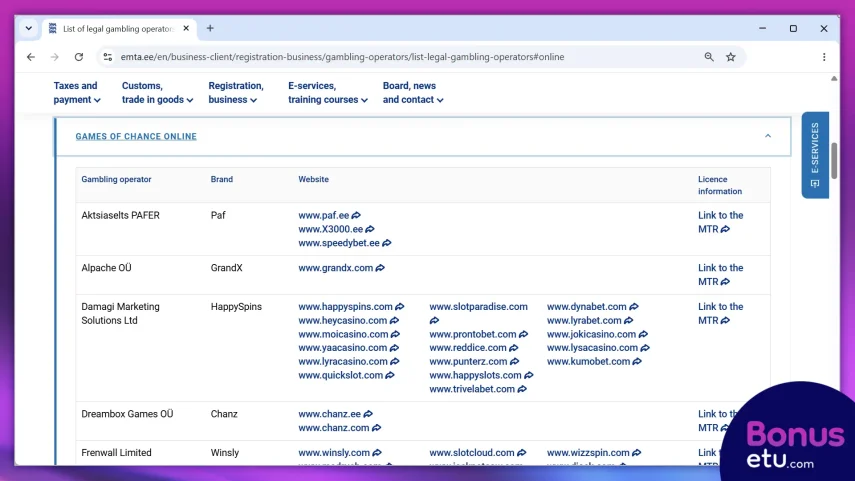The image size is (855, 481).
Task: Expand the Customs, trade in goods menu
Action: (157, 93)
